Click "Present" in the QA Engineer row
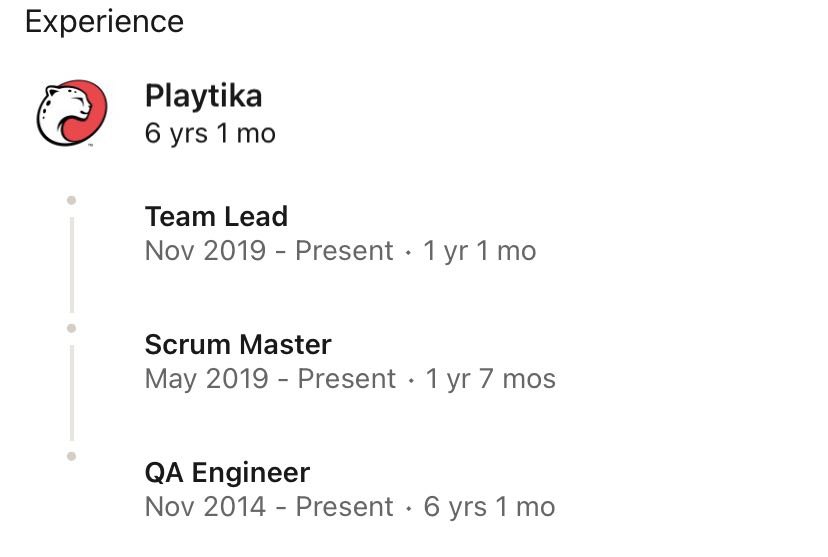The height and width of the screenshot is (557, 828). (x=345, y=506)
